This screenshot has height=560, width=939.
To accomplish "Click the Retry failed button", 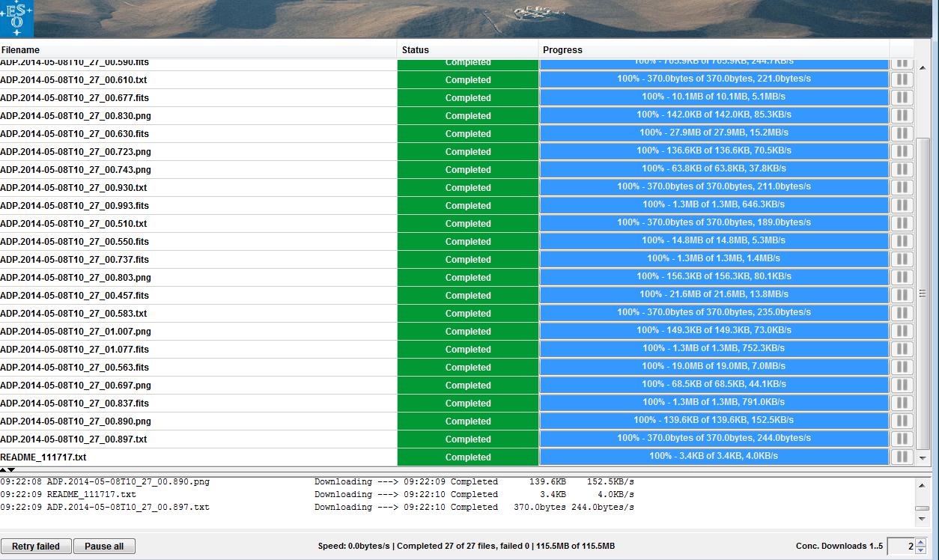I will (36, 546).
